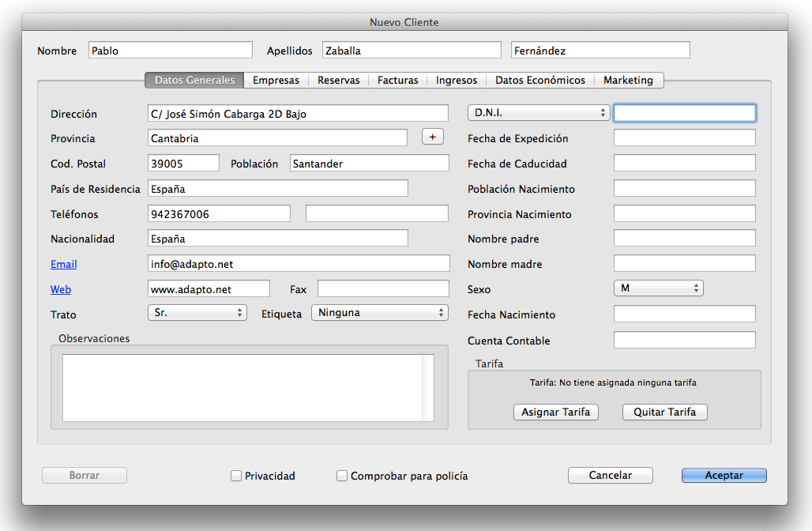Open the Datos Económicos tab
This screenshot has width=812, height=531.
click(x=540, y=80)
